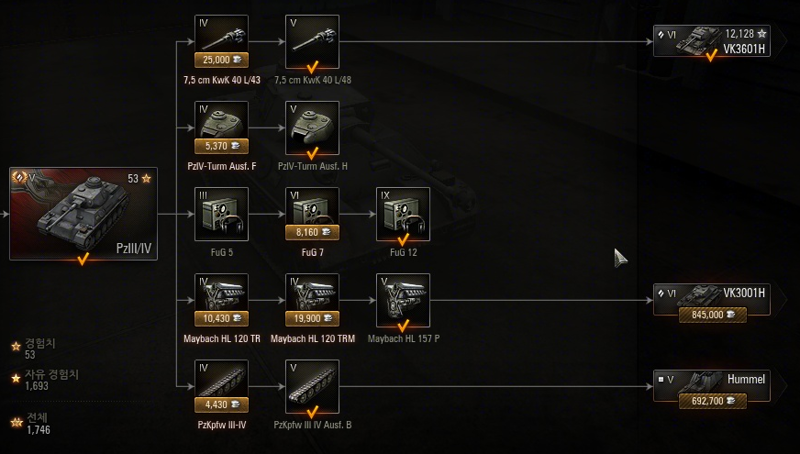Open the VK3601H tank node
This screenshot has width=800, height=454.
(712, 41)
